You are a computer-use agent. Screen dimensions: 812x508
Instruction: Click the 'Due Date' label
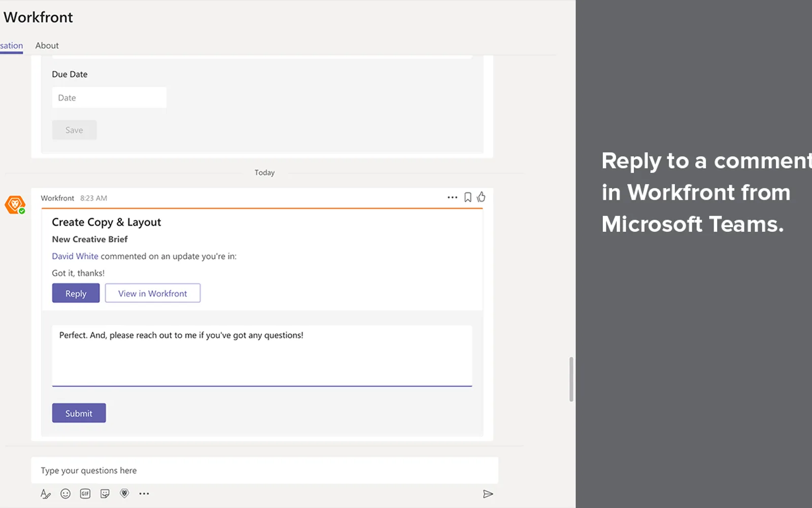[70, 74]
